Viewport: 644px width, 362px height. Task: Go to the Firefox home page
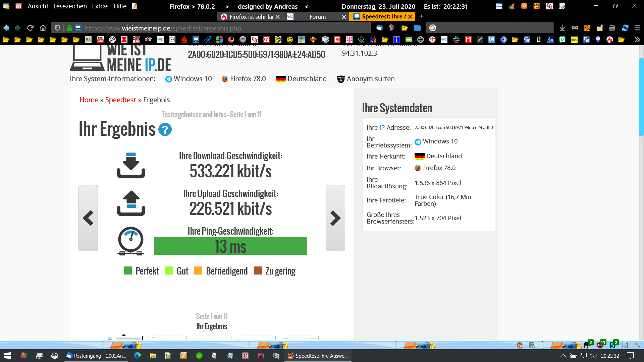[43, 28]
